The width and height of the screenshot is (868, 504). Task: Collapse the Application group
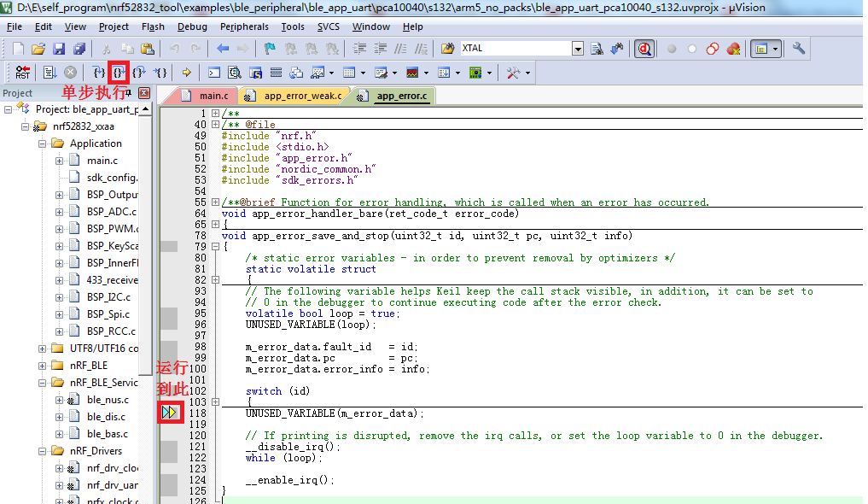pos(42,144)
